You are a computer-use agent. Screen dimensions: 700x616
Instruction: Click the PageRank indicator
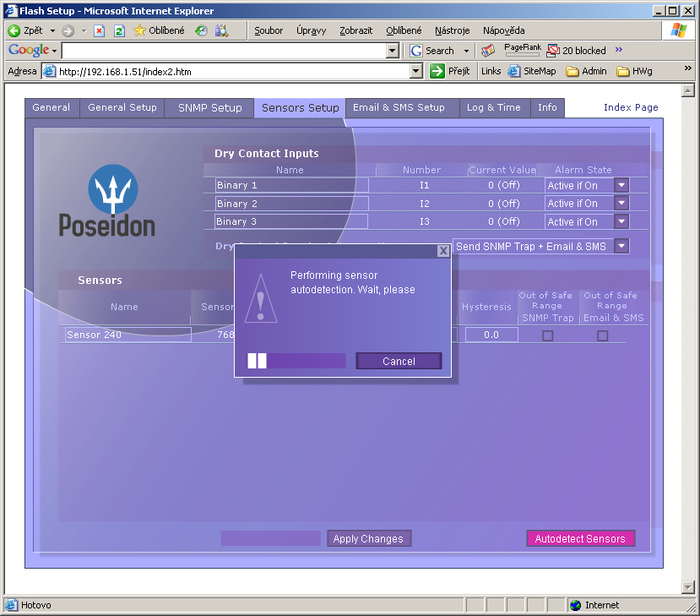(x=523, y=50)
